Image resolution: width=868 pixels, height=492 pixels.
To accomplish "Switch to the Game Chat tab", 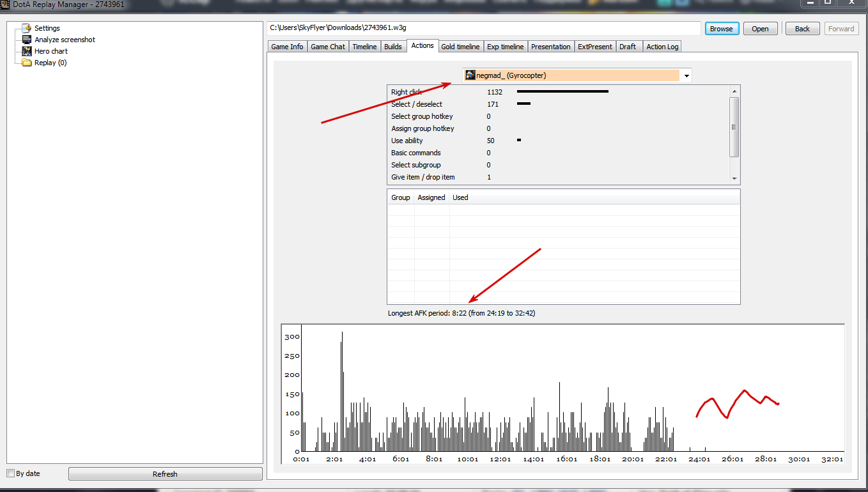I will 328,47.
